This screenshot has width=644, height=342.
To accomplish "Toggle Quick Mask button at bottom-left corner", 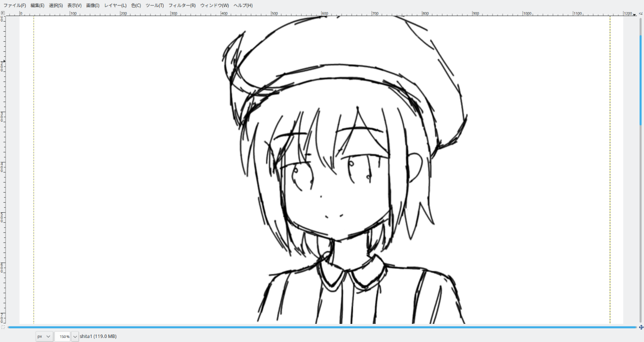I will click(3, 327).
